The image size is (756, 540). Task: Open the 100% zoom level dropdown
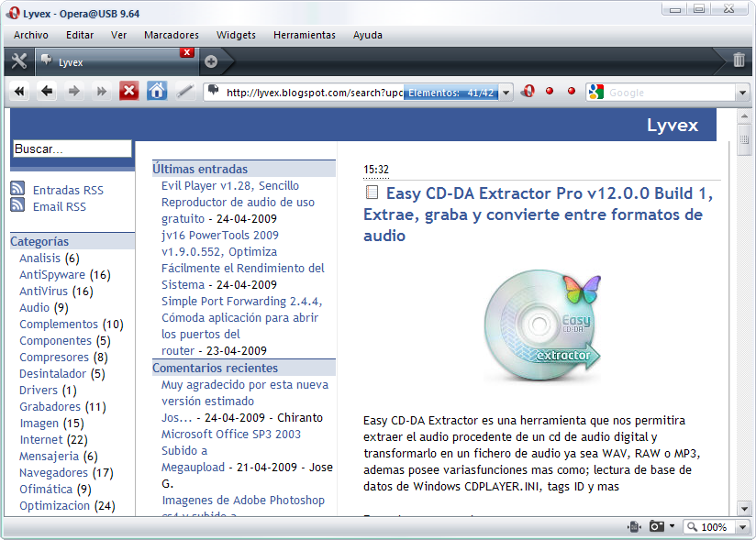(741, 527)
